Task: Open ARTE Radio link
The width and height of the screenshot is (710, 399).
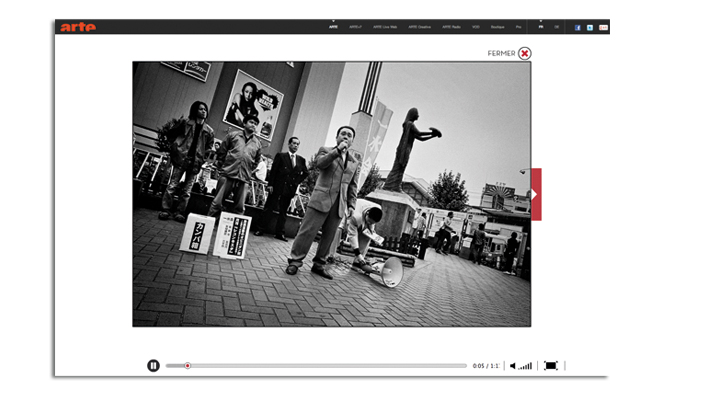Action: coord(451,27)
